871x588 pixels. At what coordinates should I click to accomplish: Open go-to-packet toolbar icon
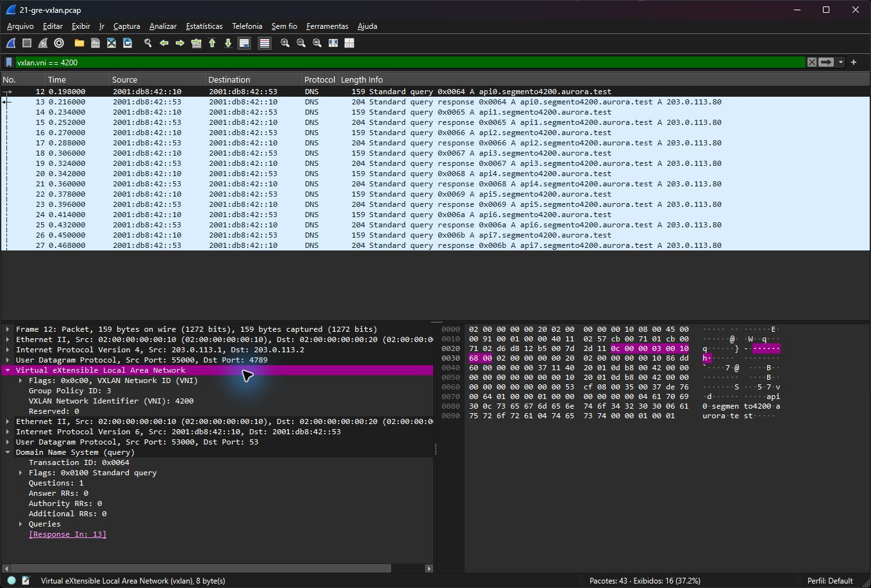click(196, 43)
